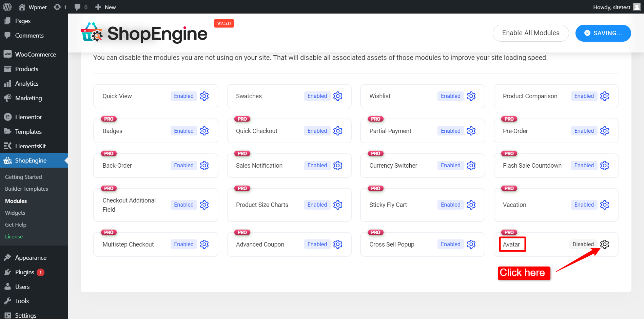The width and height of the screenshot is (644, 319).
Task: Disable the Sticky Fly Cart module
Action: coord(450,205)
